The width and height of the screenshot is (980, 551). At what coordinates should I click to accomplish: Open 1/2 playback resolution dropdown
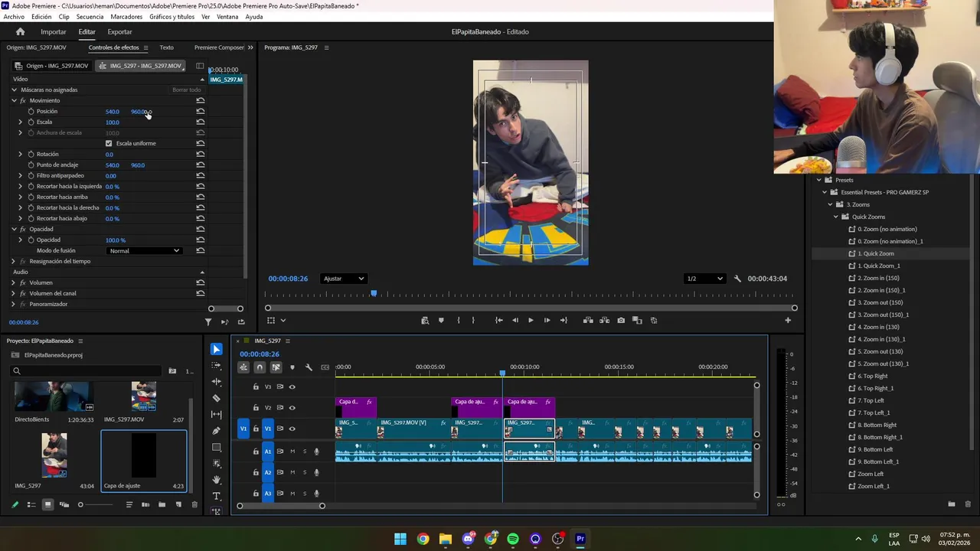tap(704, 279)
